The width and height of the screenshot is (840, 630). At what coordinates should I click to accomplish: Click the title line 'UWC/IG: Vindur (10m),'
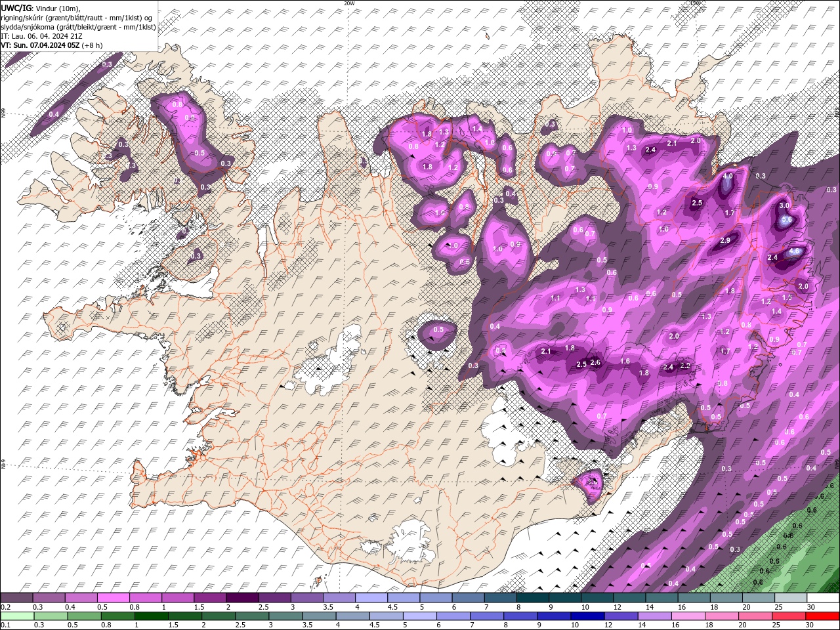point(41,8)
